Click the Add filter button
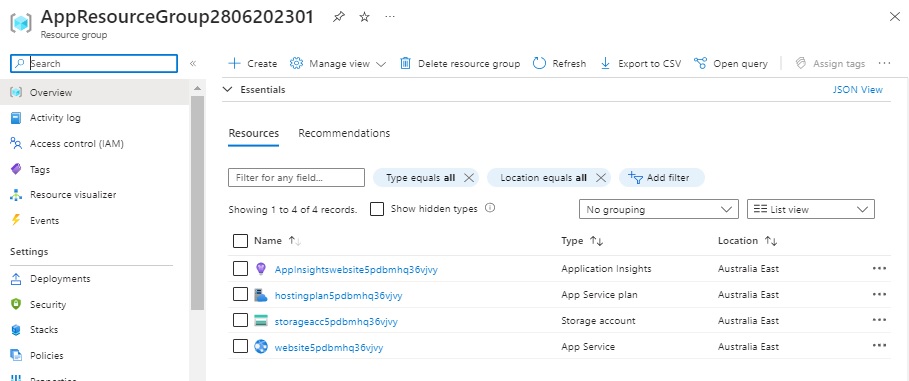The height and width of the screenshot is (381, 909). (661, 177)
